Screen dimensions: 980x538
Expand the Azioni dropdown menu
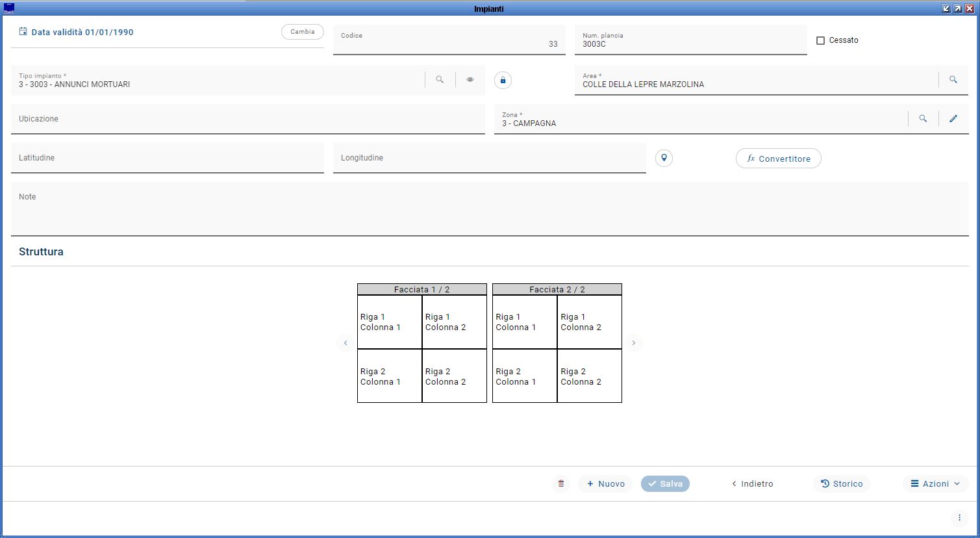point(935,483)
